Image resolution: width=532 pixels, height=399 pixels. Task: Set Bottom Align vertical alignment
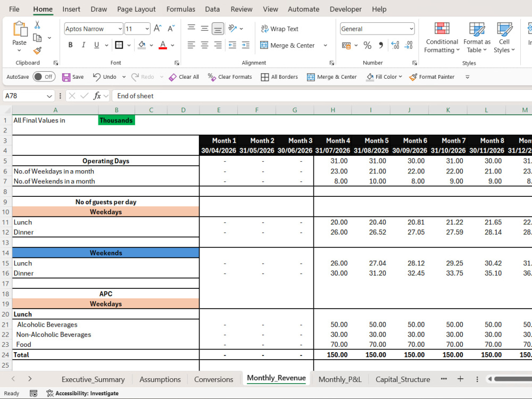coord(218,29)
